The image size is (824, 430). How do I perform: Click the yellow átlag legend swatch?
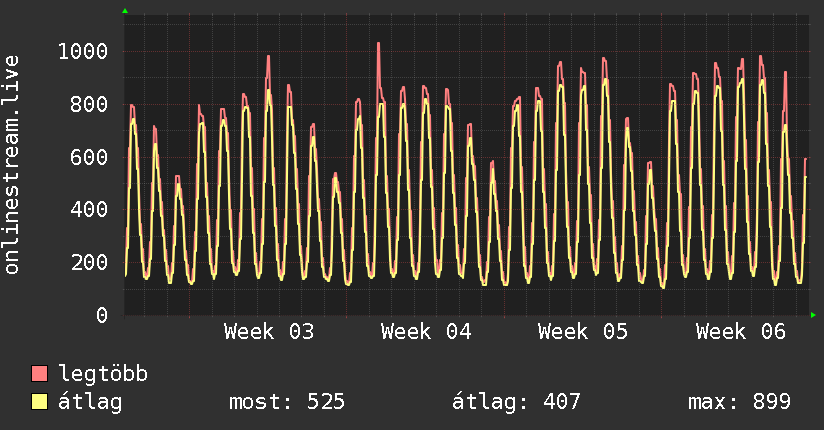[40, 402]
